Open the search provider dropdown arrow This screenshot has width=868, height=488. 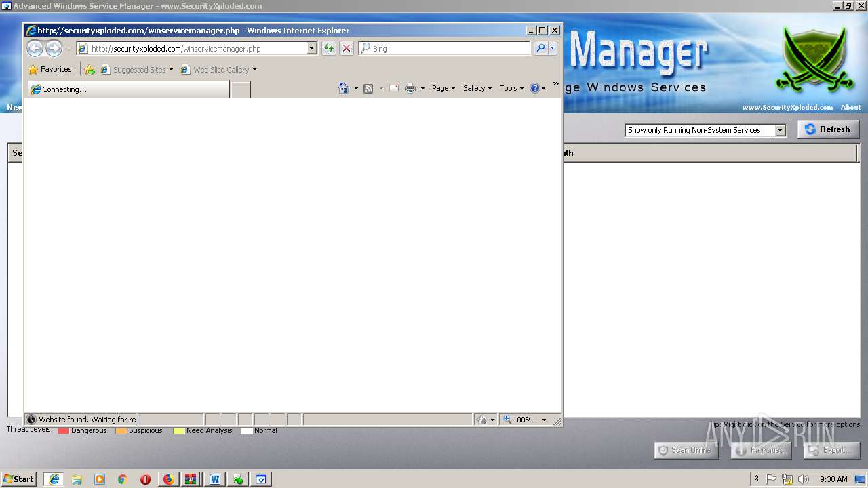pyautogui.click(x=553, y=48)
